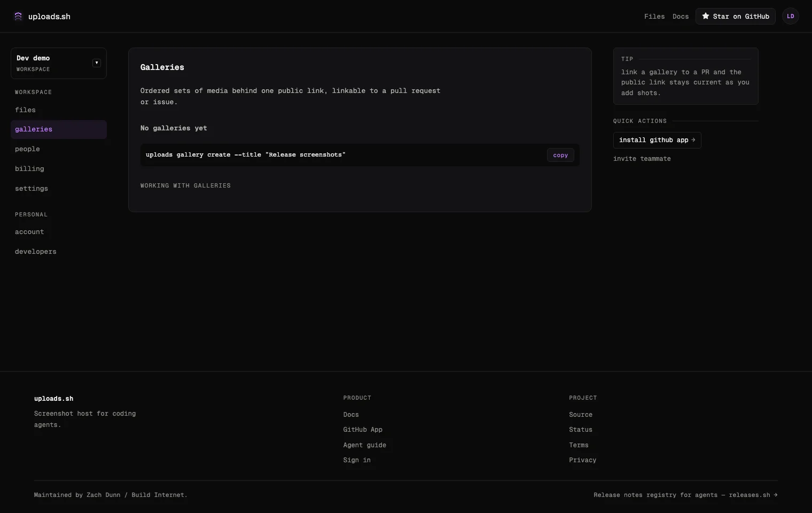The height and width of the screenshot is (513, 812).
Task: Click install github app button
Action: 657,140
